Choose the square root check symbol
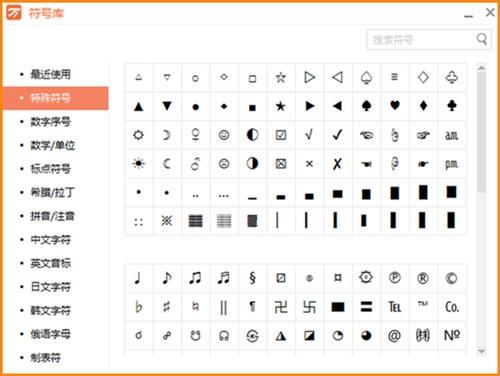 click(309, 135)
